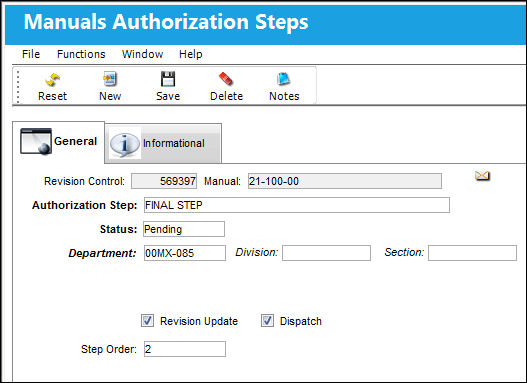Click the Department label
Image resolution: width=527 pixels, height=383 pixels.
click(102, 253)
